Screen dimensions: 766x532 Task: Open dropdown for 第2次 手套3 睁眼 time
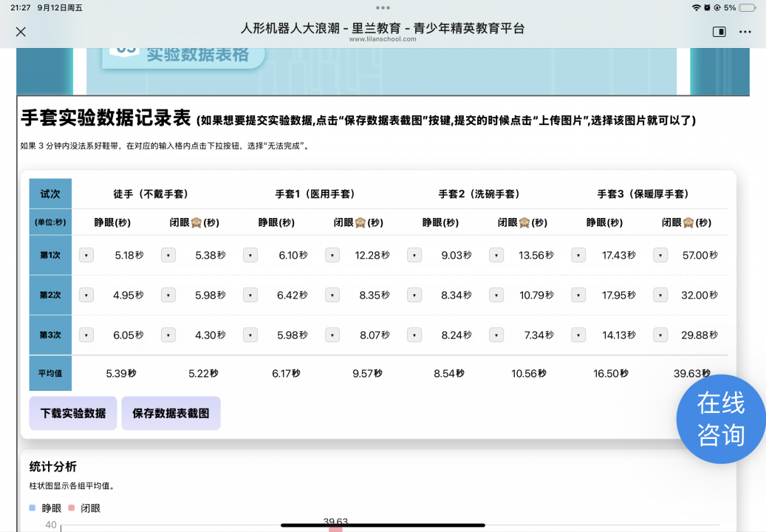[x=578, y=295]
